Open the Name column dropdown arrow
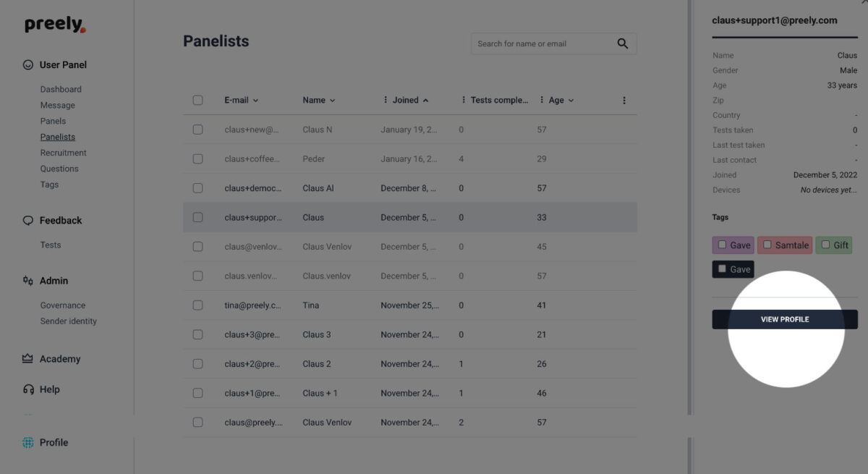Screen dimensions: 868x474 coord(333,101)
